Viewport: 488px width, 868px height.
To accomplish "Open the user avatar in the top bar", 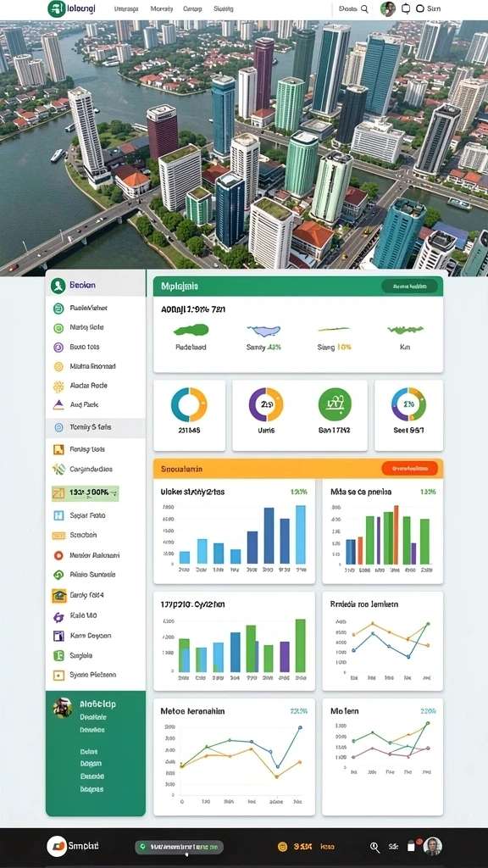I will point(388,8).
